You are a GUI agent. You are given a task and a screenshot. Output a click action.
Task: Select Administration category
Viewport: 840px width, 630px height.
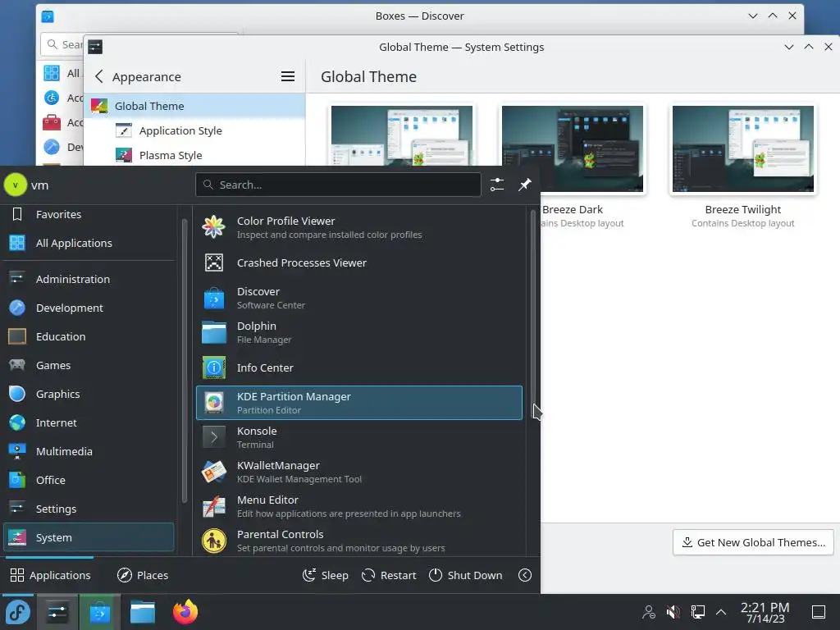pos(89,279)
